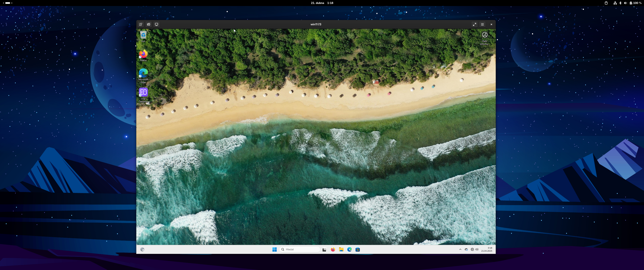Open the Windows volume tray icon
Viewport: 644px width, 270px height.
coord(477,249)
